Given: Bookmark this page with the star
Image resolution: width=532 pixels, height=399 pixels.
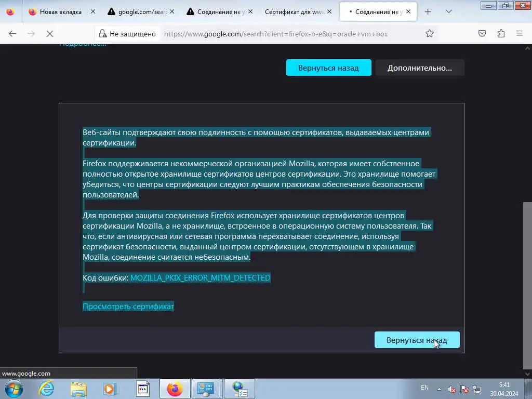Looking at the screenshot, I should [x=430, y=34].
